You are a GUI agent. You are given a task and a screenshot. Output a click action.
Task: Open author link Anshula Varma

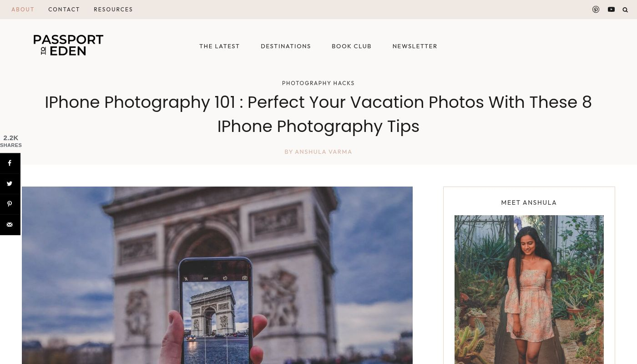324,152
